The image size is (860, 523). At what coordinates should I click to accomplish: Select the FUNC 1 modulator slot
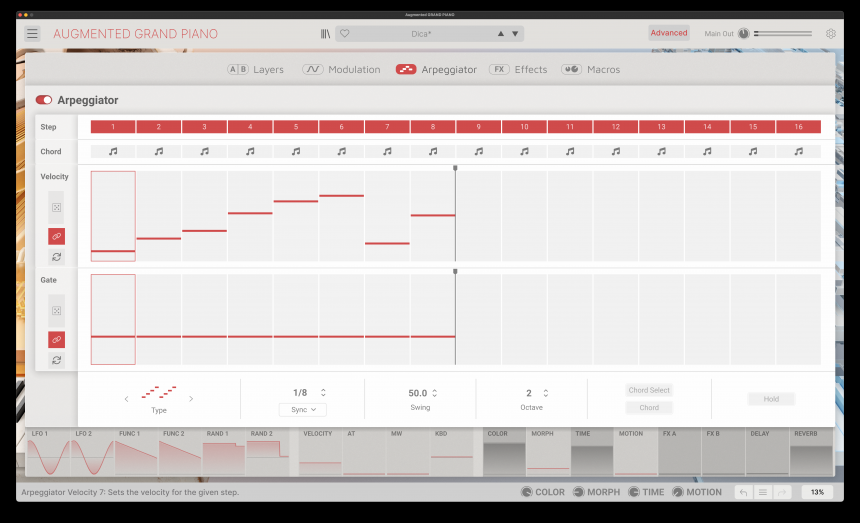click(x=137, y=452)
